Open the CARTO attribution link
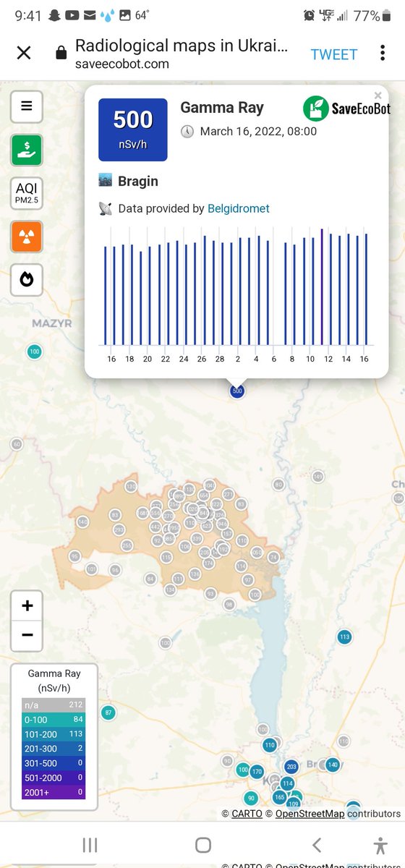Screen dimensions: 405x868 click(247, 814)
